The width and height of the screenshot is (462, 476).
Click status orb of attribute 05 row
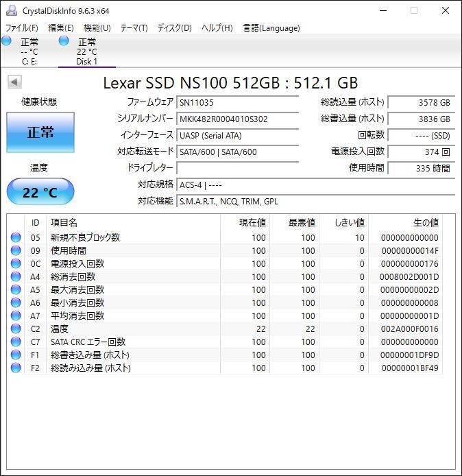click(x=16, y=237)
